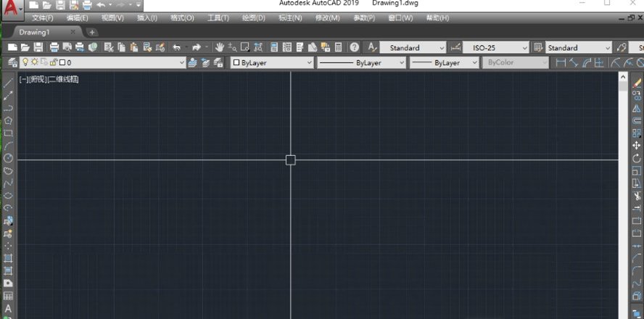Viewport: 644px width, 319px height.
Task: Open the QuickCalc calculator icon
Action: point(338,47)
